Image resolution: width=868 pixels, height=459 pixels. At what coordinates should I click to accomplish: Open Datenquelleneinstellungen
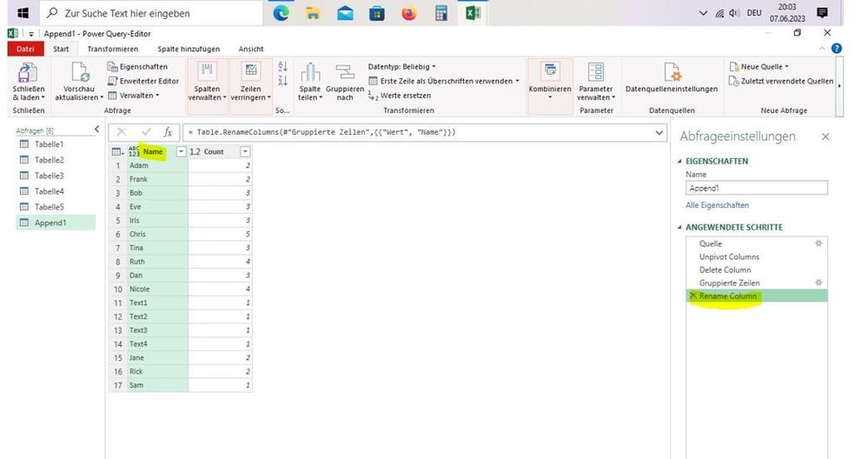pos(671,80)
